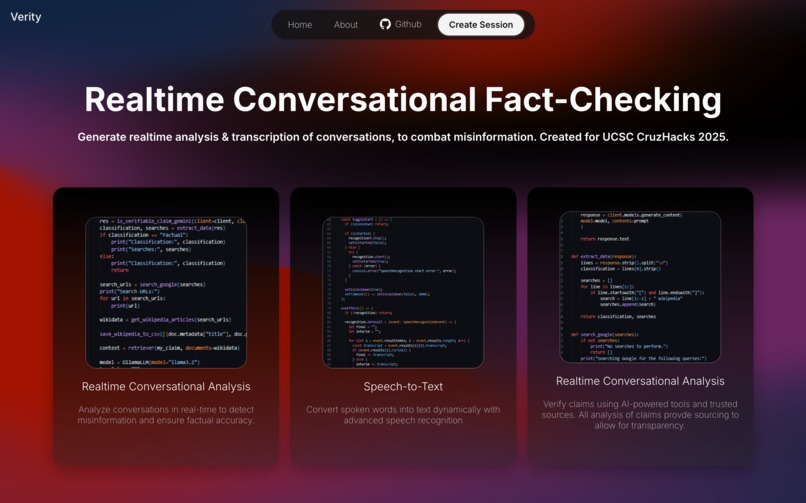
Task: Open the Python claim-classification code thumbnail
Action: (166, 292)
